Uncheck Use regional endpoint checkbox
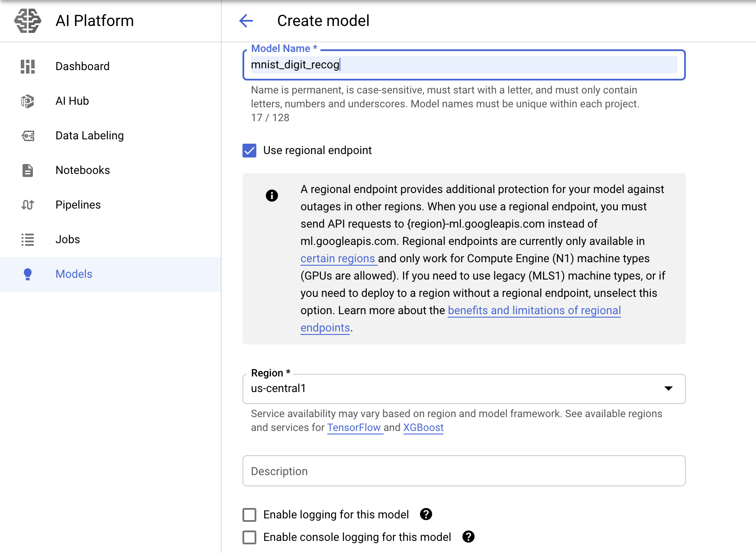The image size is (756, 553). tap(249, 151)
